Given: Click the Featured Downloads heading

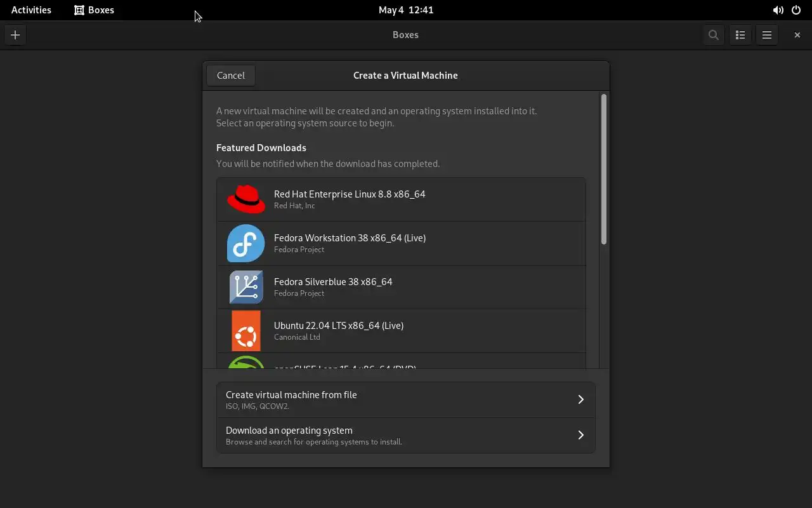Looking at the screenshot, I should (x=261, y=147).
